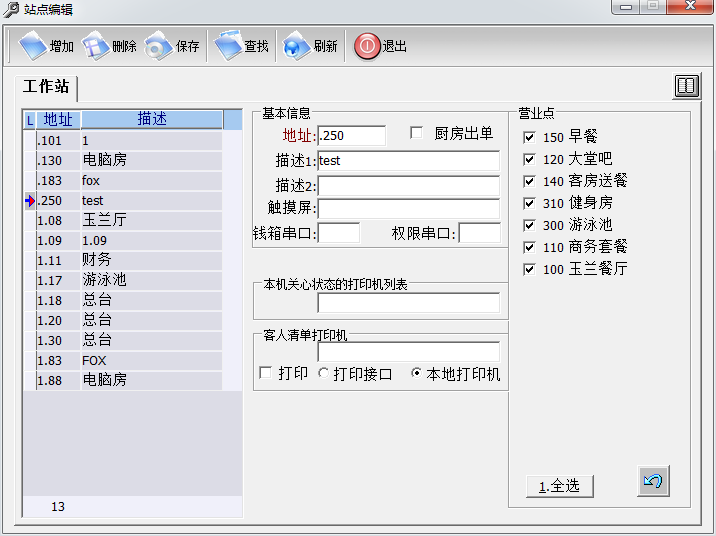Click the 触摸屏 input field
This screenshot has height=536, width=716.
pyautogui.click(x=409, y=208)
